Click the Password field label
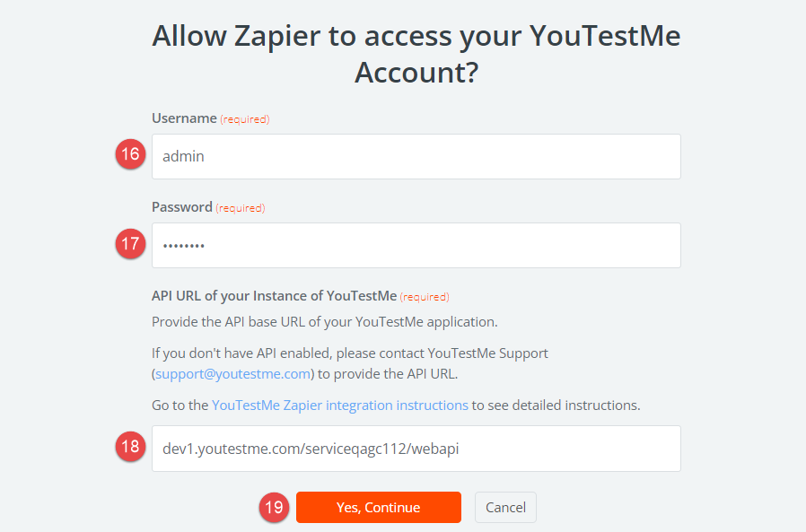Viewport: 806px width, 532px height. [181, 207]
